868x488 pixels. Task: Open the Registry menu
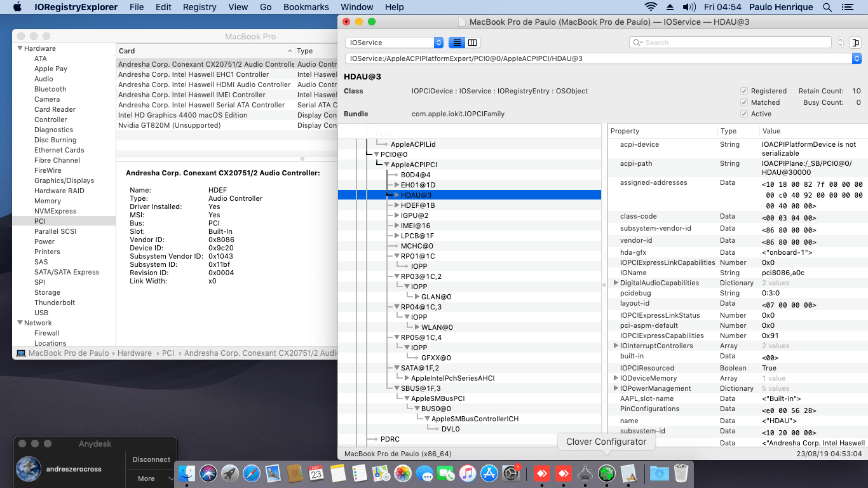[200, 7]
